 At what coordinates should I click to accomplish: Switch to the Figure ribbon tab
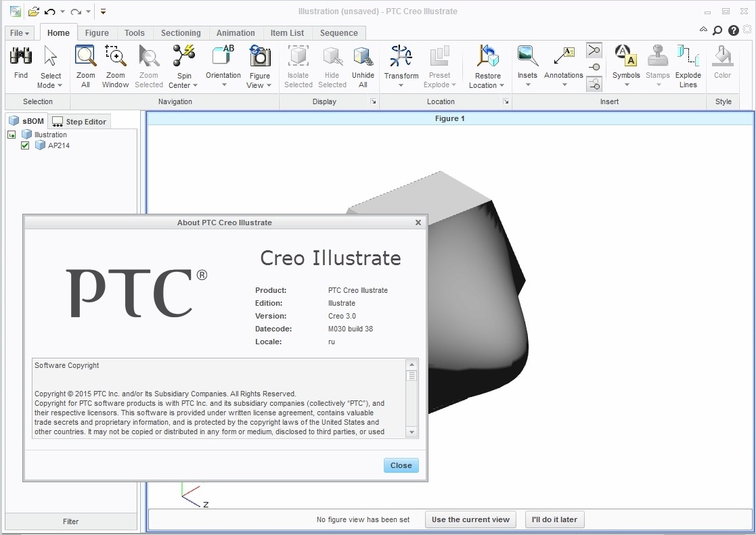tap(97, 32)
